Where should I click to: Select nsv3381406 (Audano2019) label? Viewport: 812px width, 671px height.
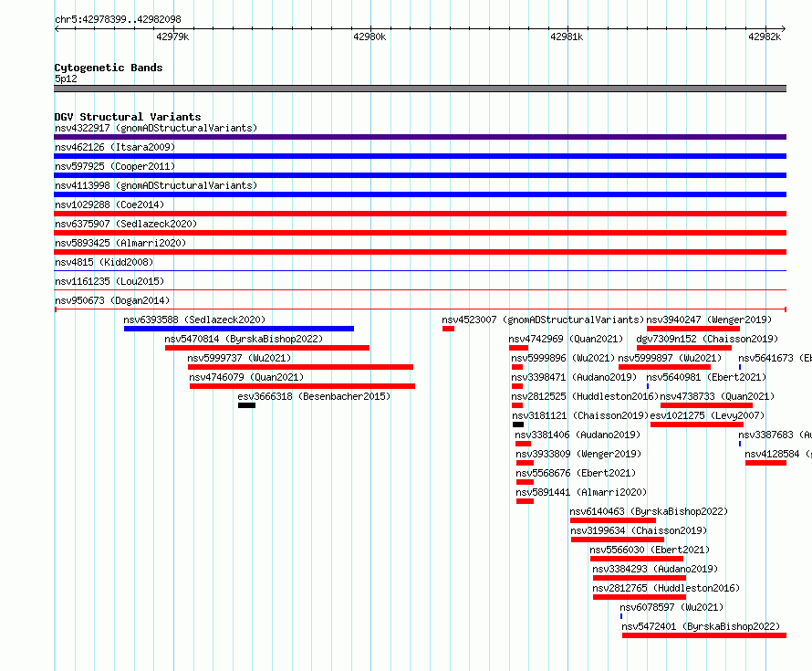pyautogui.click(x=578, y=435)
